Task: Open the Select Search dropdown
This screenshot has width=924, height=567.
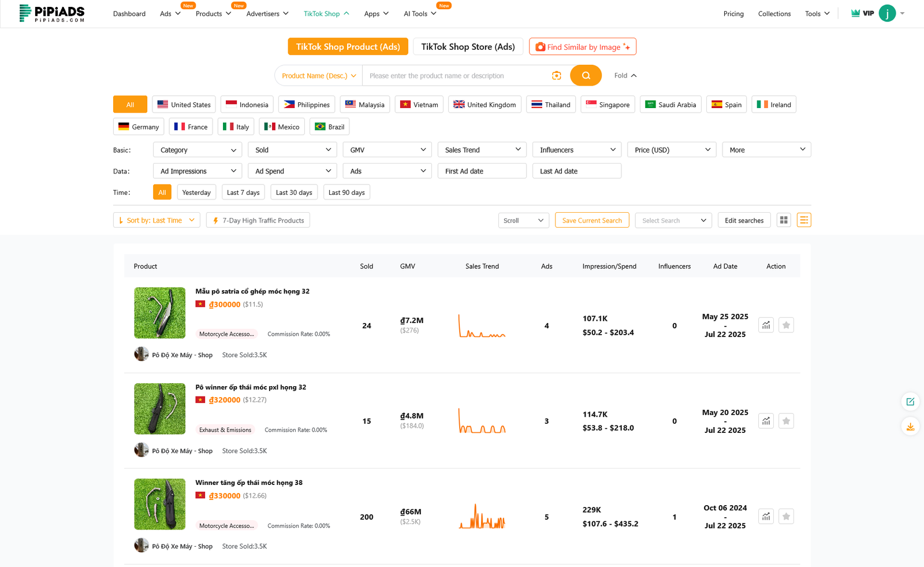Action: [673, 220]
